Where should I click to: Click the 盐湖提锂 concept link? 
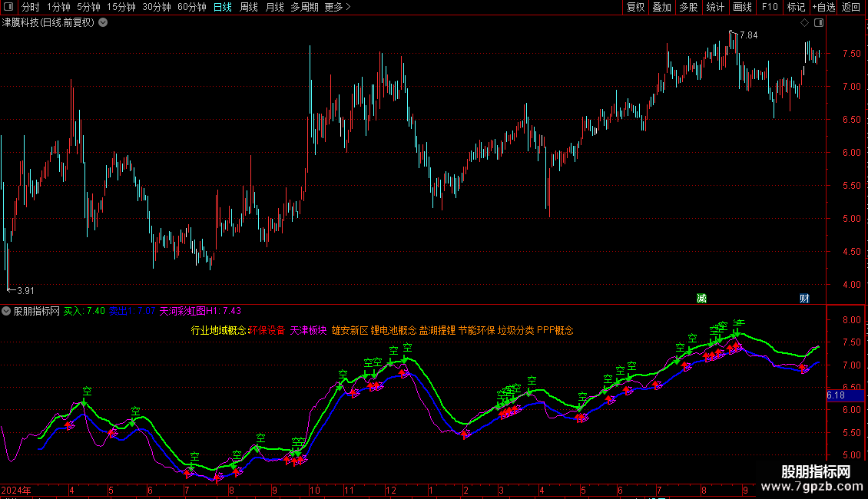click(x=437, y=330)
